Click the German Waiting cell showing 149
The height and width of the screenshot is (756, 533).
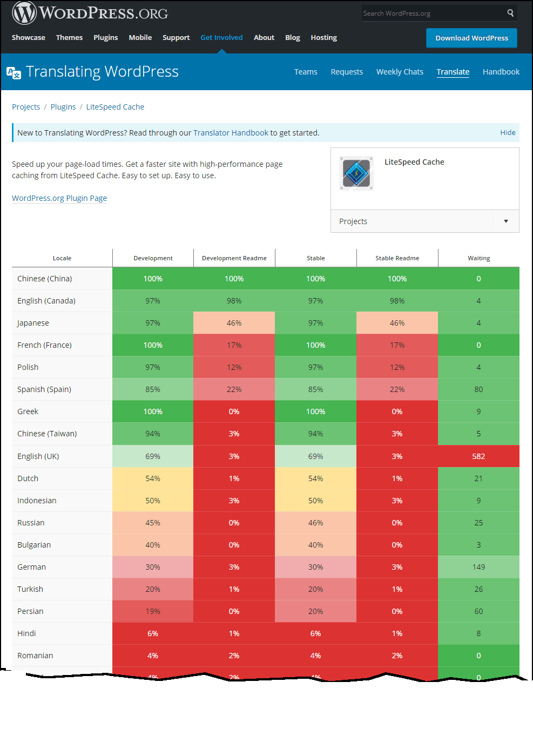[478, 566]
